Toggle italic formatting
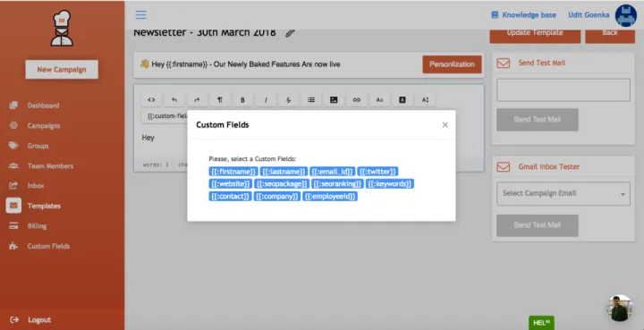Screen dimensions: 644x330 [x=266, y=100]
